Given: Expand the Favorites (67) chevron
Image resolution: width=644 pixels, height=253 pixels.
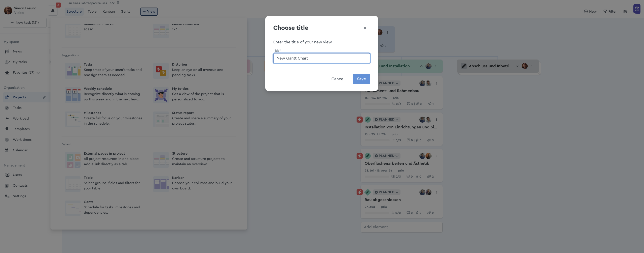Looking at the screenshot, I should pos(38,73).
